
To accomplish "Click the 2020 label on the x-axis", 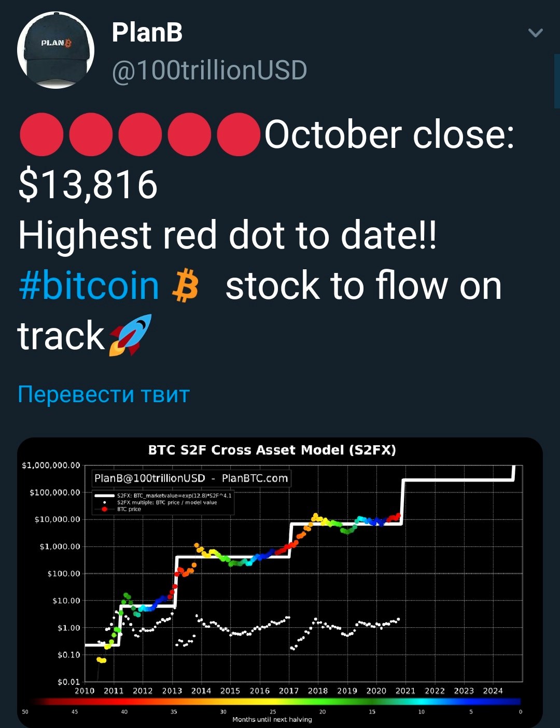I will coord(376,691).
